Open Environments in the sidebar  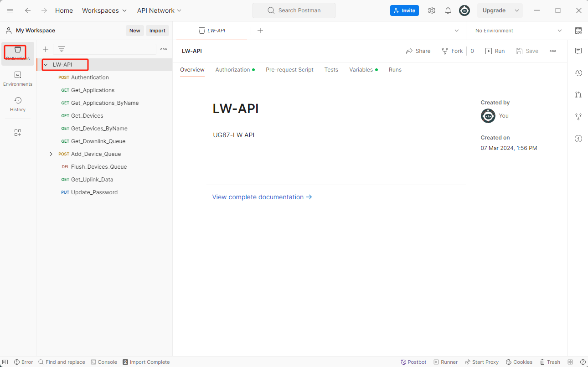click(x=18, y=79)
